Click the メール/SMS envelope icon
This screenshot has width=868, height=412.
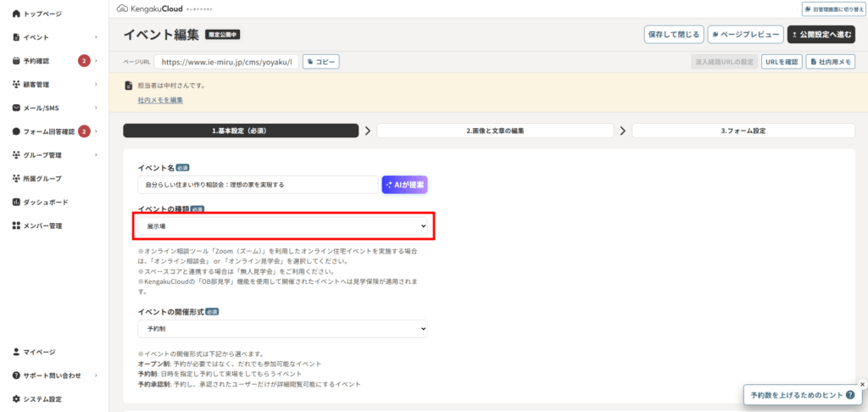pos(16,108)
